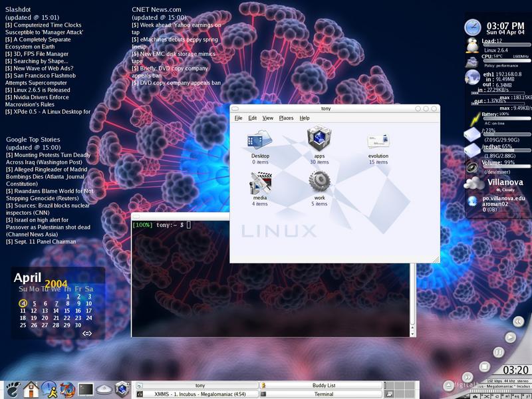Click the po.villanova.edu mail icon
Screen dimensions: 532x399
tap(472, 201)
